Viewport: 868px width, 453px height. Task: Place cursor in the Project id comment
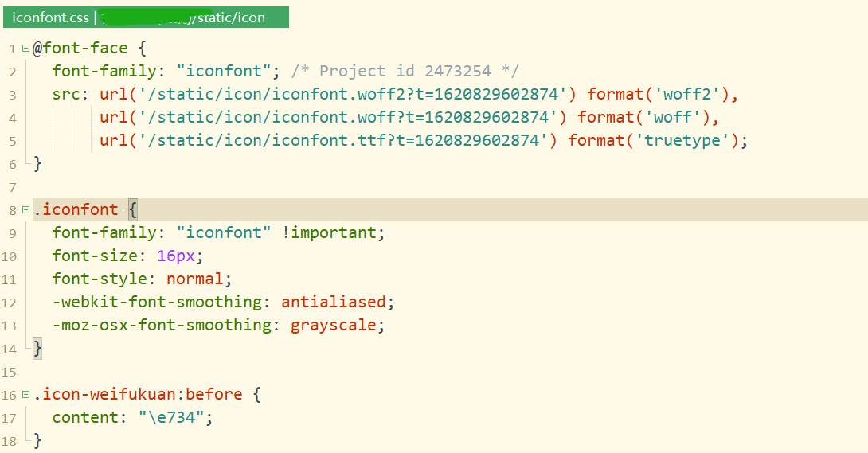(x=405, y=72)
